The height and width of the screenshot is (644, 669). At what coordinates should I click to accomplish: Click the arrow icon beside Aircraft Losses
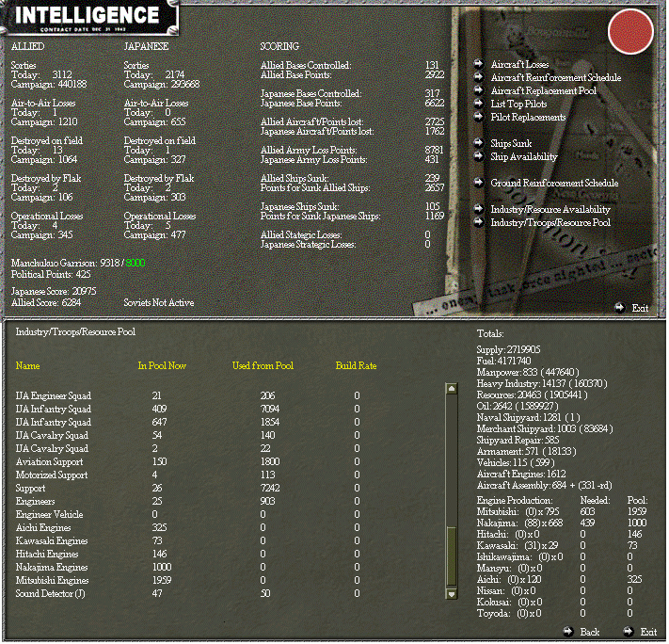pyautogui.click(x=479, y=64)
